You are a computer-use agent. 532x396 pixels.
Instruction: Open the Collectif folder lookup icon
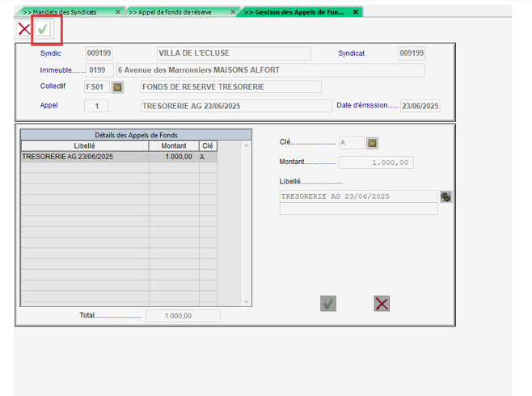(117, 86)
